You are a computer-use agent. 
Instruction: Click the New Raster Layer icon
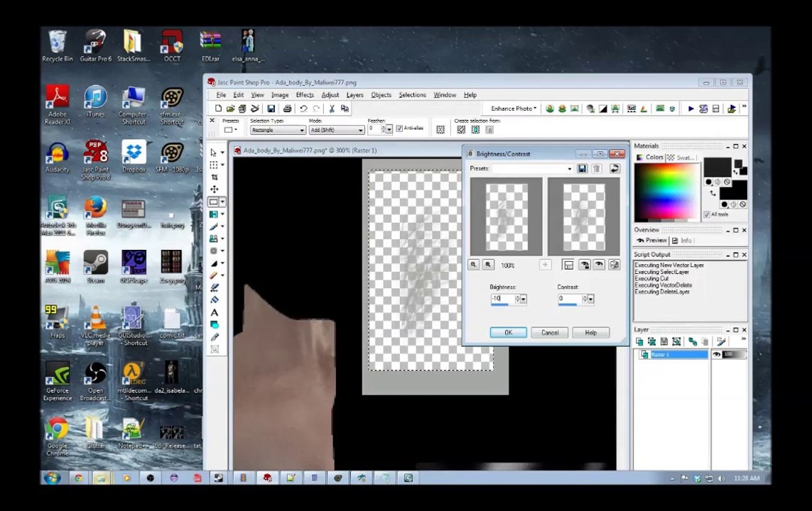point(639,341)
